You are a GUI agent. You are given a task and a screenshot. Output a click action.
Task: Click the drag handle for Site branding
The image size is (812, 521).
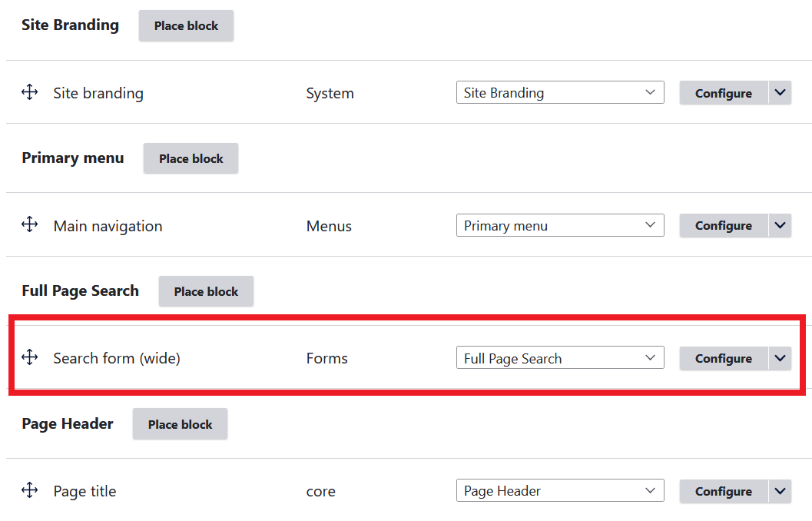pos(29,93)
